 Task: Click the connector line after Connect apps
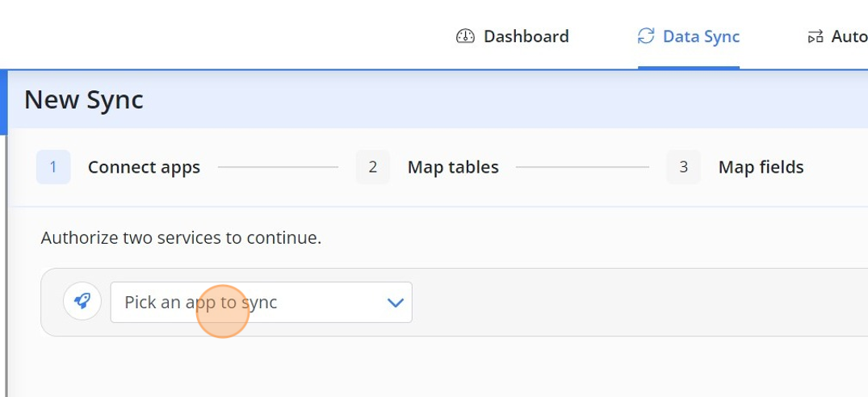[x=278, y=167]
